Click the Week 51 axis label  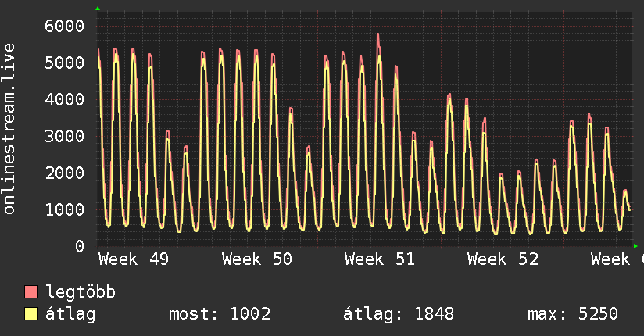[x=379, y=259]
